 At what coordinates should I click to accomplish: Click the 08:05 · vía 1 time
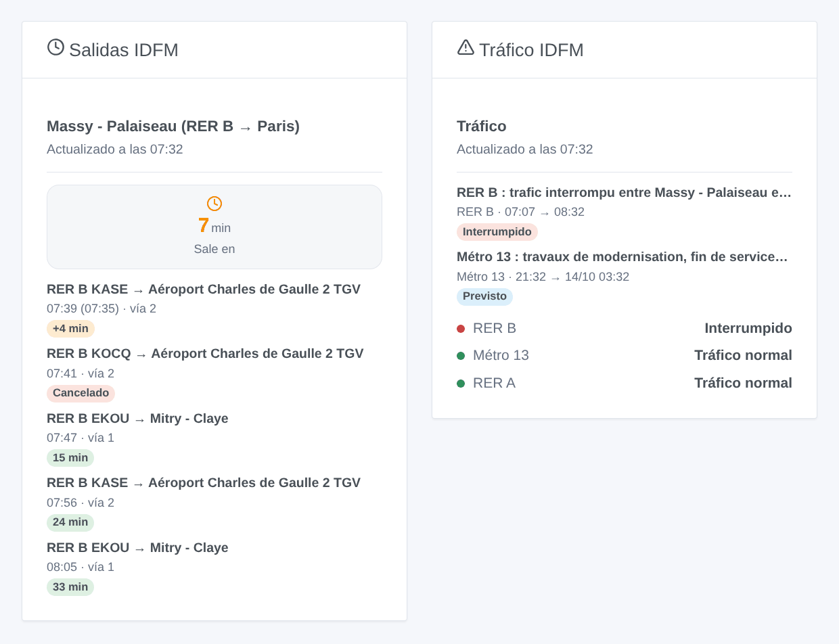(x=81, y=567)
